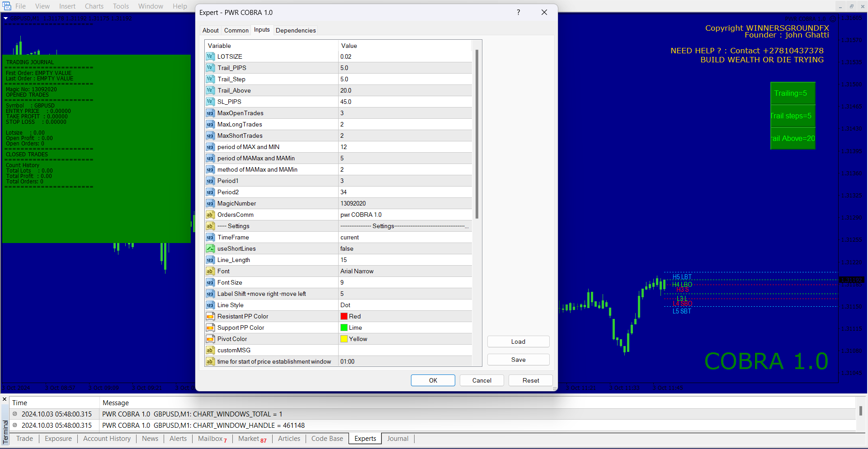Click the useShortLines boolean icon

pos(210,248)
